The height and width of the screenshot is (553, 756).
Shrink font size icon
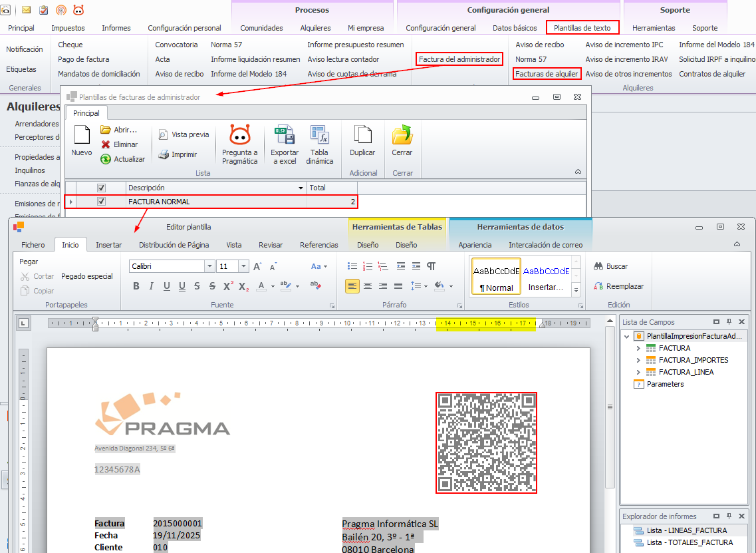(273, 266)
